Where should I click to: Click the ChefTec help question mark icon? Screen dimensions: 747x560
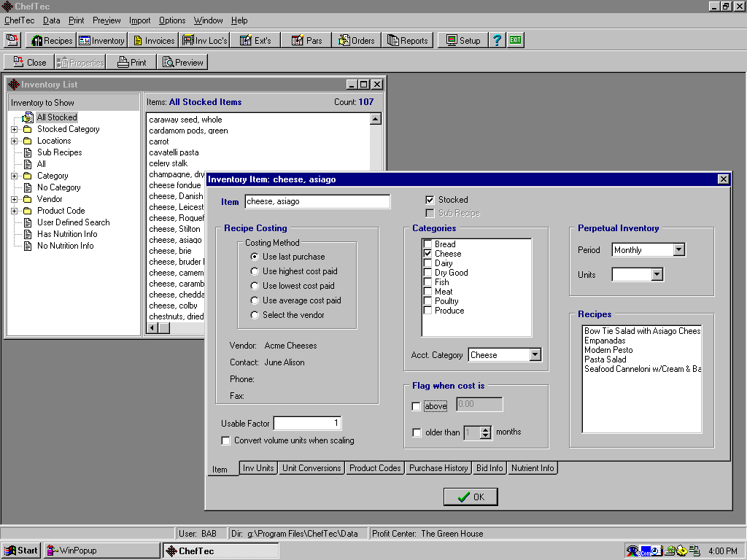pos(497,40)
